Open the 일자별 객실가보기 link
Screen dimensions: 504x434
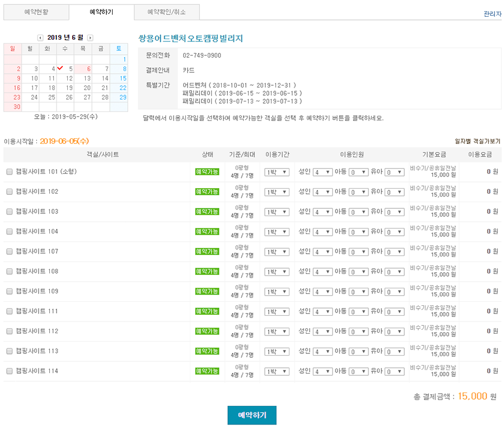pos(478,141)
